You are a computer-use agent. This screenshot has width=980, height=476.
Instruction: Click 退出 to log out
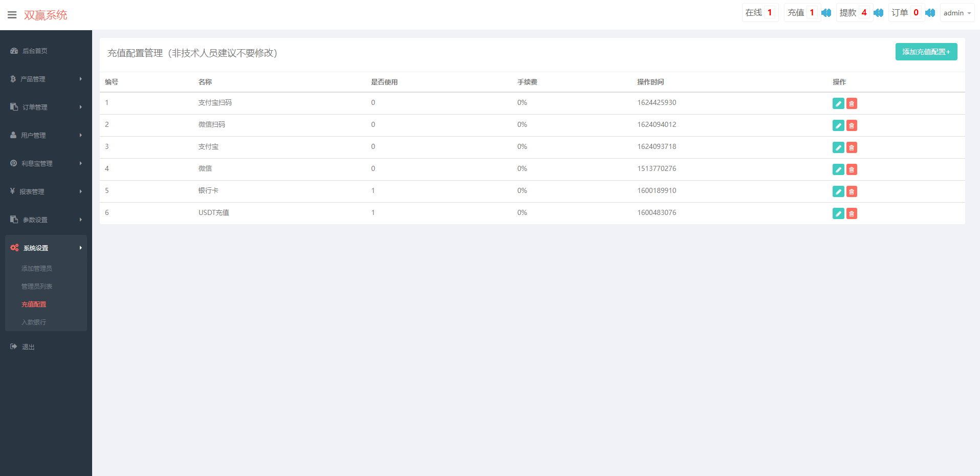click(x=28, y=347)
